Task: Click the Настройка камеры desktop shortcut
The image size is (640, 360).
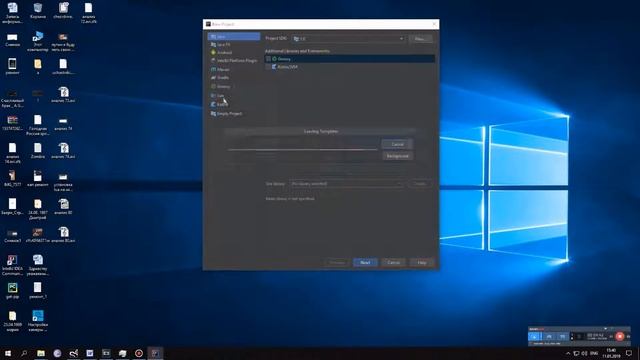Action: click(x=38, y=320)
